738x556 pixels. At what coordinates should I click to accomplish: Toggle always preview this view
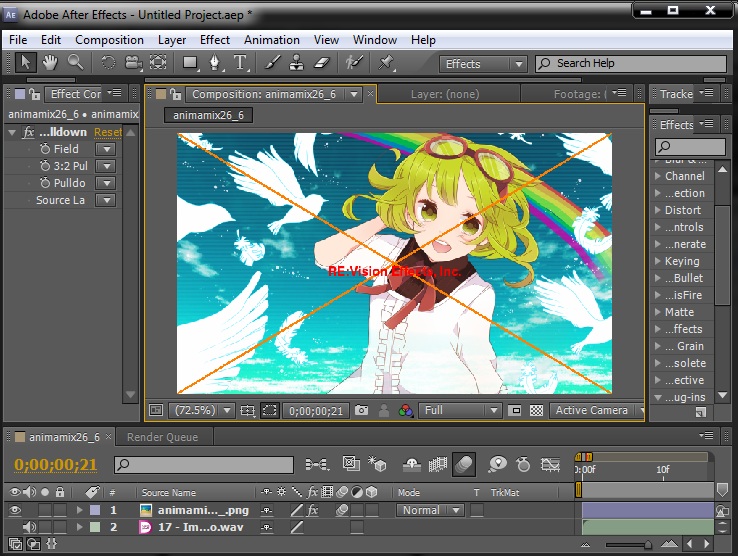[x=155, y=411]
